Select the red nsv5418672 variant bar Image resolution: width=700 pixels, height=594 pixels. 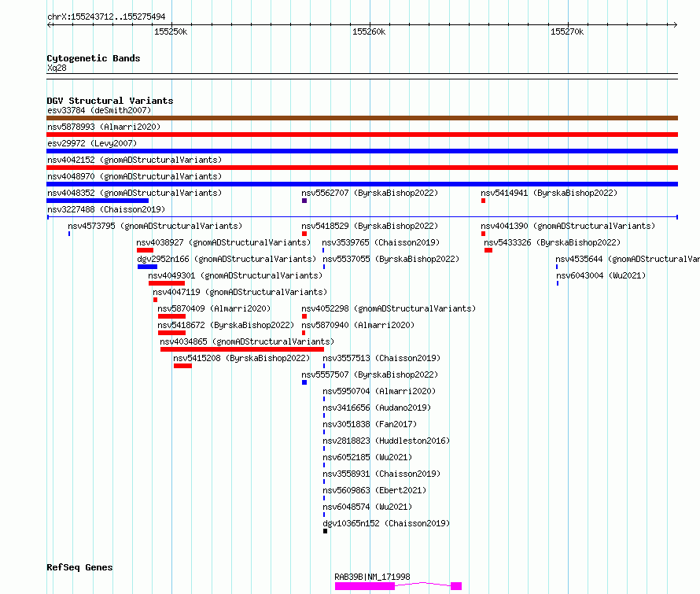[172, 333]
